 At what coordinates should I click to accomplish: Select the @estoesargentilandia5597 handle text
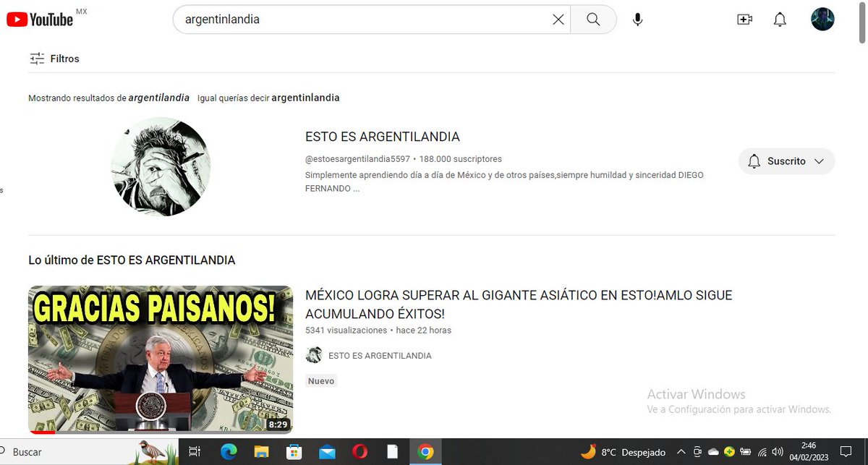(x=357, y=159)
